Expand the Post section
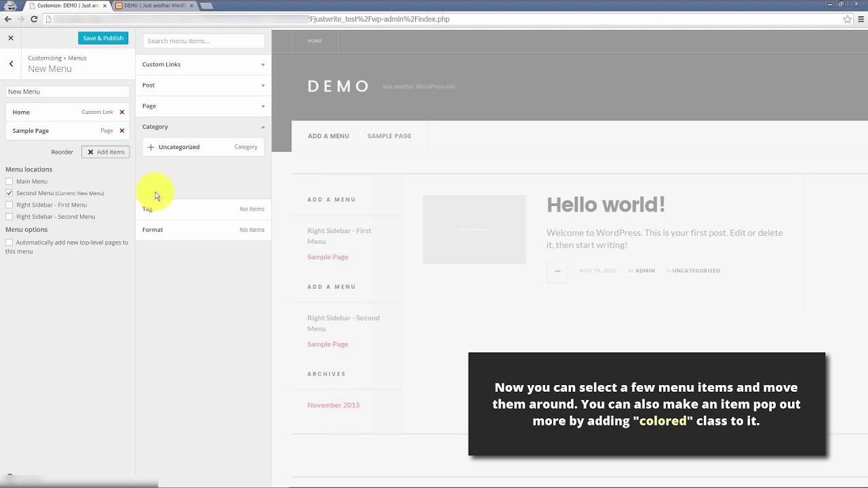Viewport: 868px width, 488px height. click(x=203, y=85)
